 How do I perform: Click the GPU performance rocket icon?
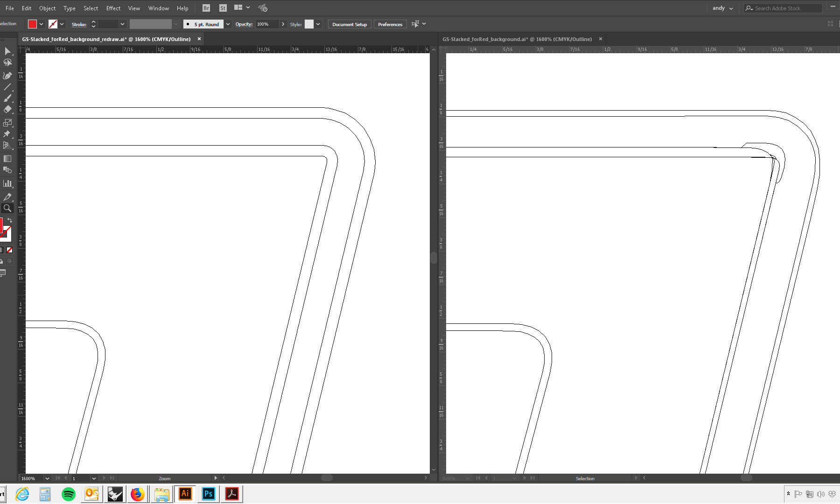tap(263, 8)
